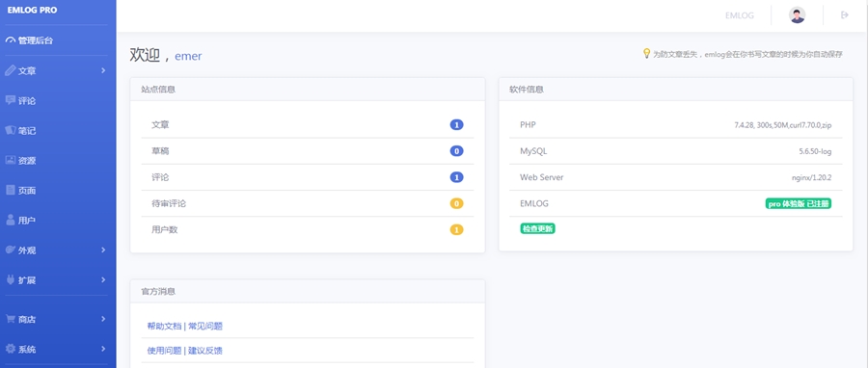
Task: Click the gear icon beside 系统
Action: (10, 349)
